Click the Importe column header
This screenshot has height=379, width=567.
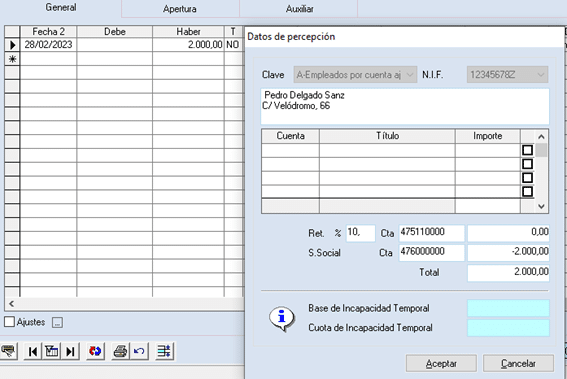point(487,136)
